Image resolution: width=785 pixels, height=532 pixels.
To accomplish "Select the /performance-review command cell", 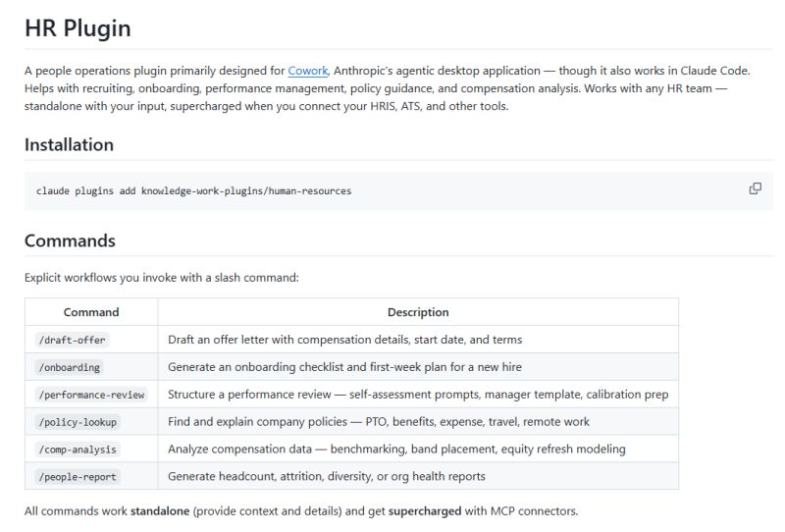I will click(91, 395).
